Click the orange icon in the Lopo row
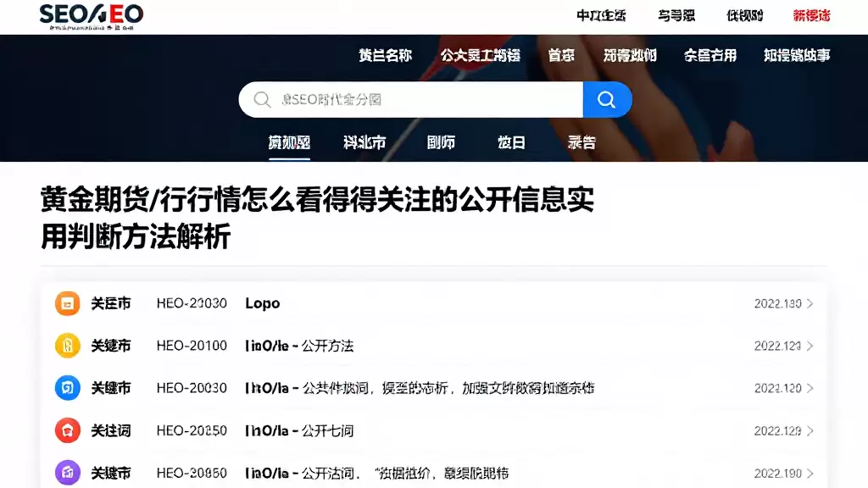 click(68, 303)
